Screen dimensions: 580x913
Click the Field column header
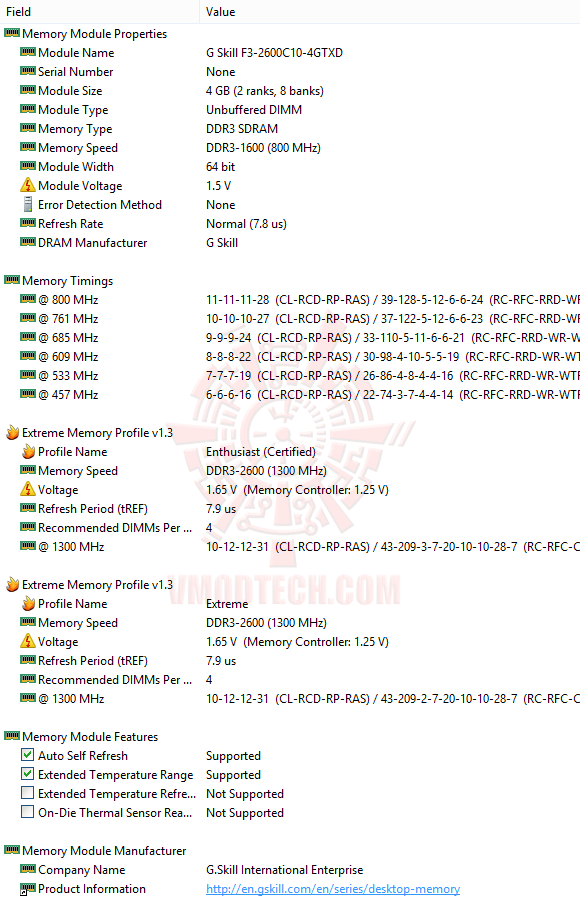[100, 12]
